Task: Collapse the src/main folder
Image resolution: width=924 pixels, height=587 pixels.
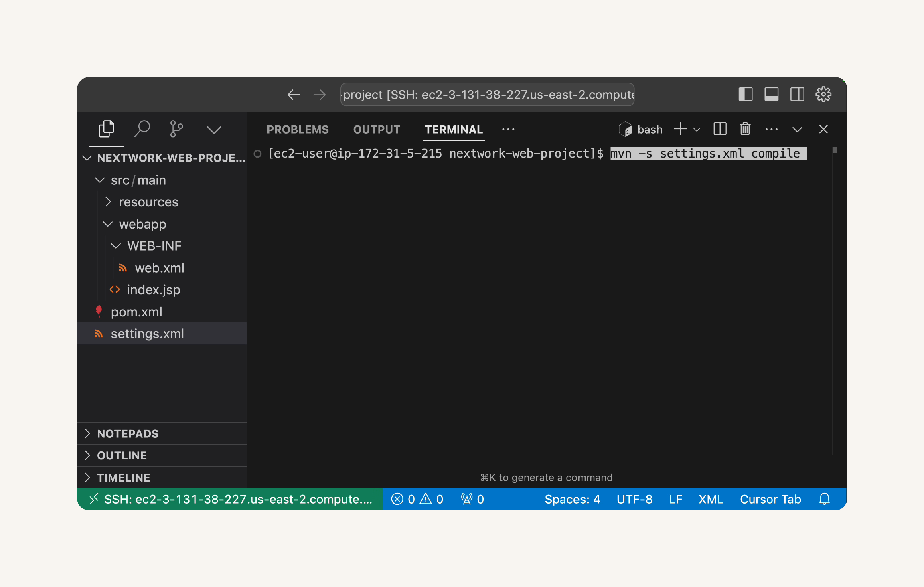Action: click(x=162, y=180)
